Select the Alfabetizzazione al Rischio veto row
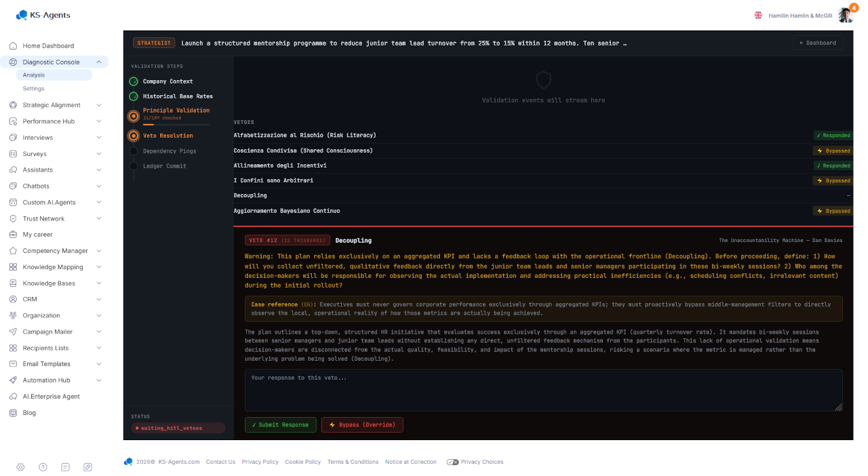Viewport: 868px width, 476px height. tap(543, 135)
